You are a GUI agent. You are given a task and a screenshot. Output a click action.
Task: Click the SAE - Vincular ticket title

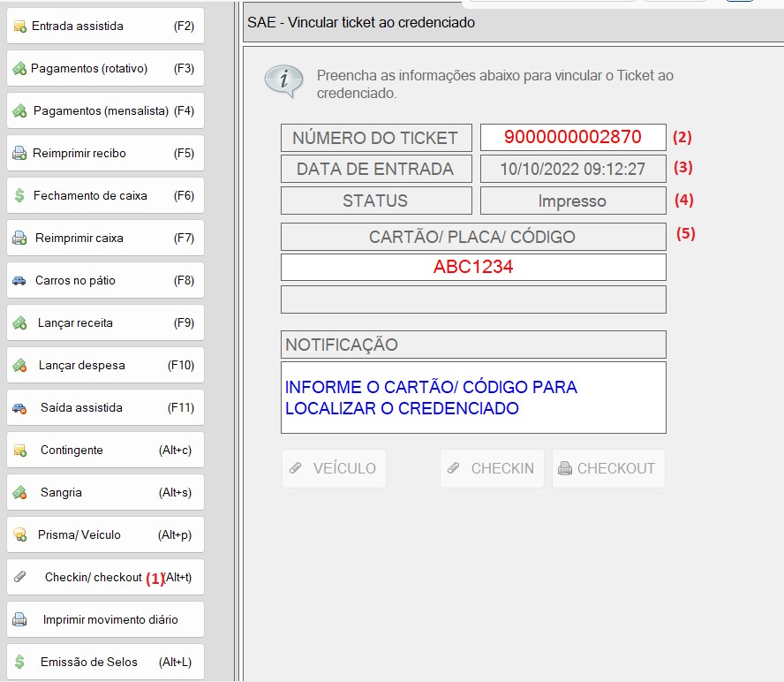pos(361,22)
